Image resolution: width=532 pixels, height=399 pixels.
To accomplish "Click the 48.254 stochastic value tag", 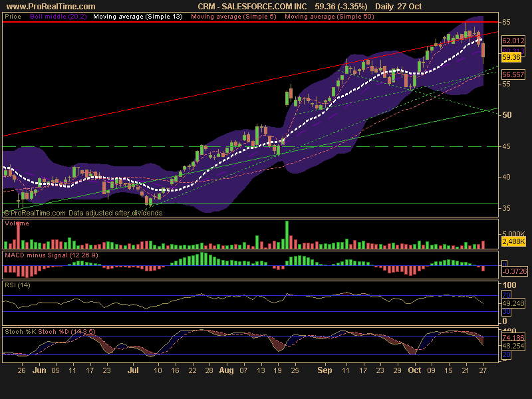I will pos(513,346).
